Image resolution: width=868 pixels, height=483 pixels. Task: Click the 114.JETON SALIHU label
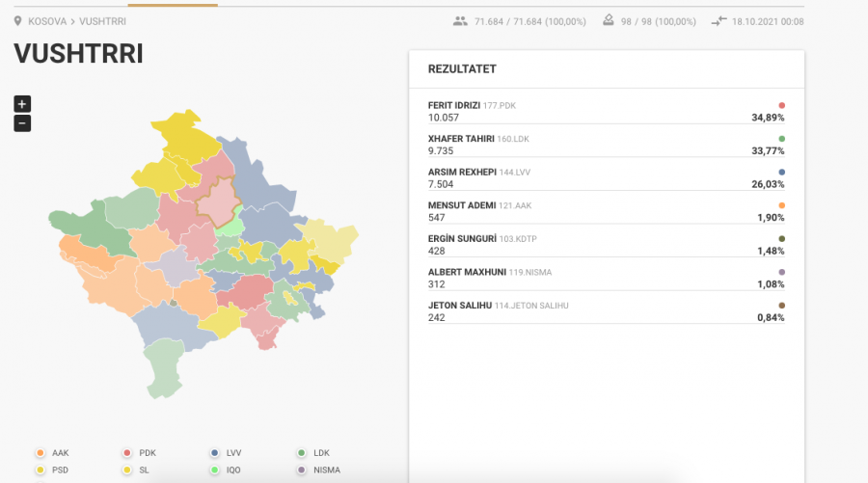pos(531,306)
